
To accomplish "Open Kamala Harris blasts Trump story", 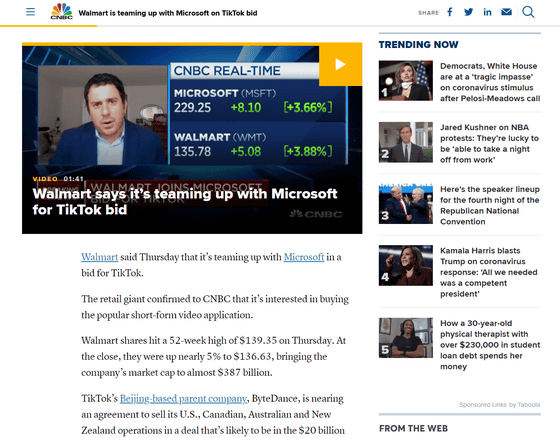I will (x=489, y=272).
